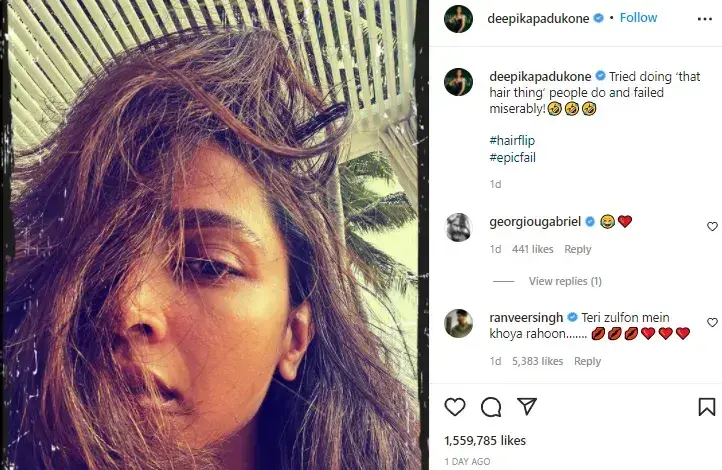Click the ranveersingh username
This screenshot has width=722, height=470.
point(526,318)
